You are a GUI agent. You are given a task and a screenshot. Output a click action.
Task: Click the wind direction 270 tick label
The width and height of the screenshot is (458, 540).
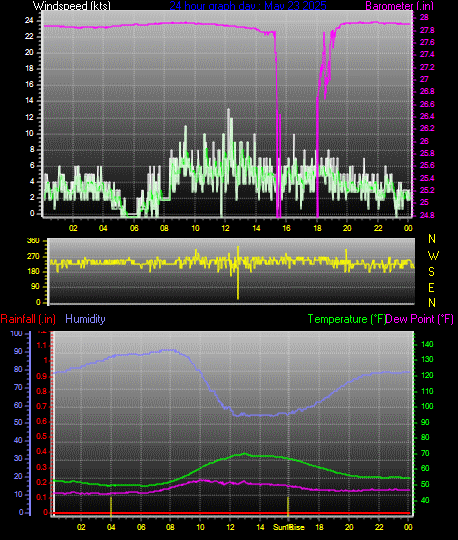click(33, 257)
